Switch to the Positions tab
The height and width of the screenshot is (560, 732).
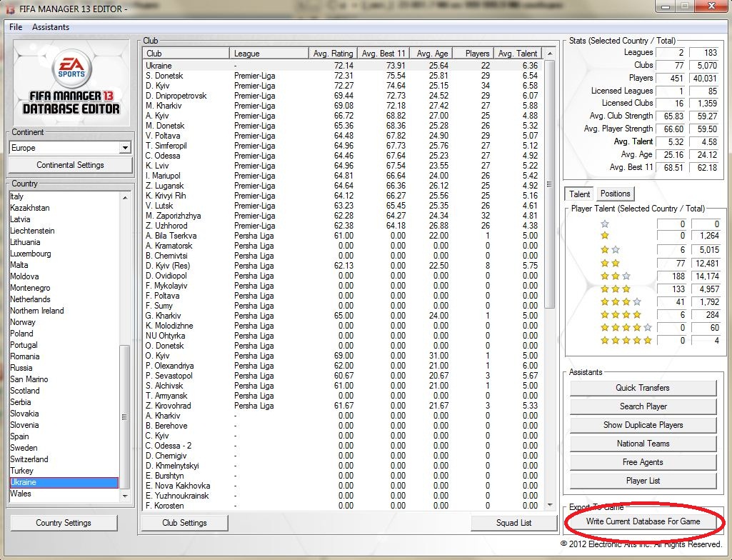point(615,194)
